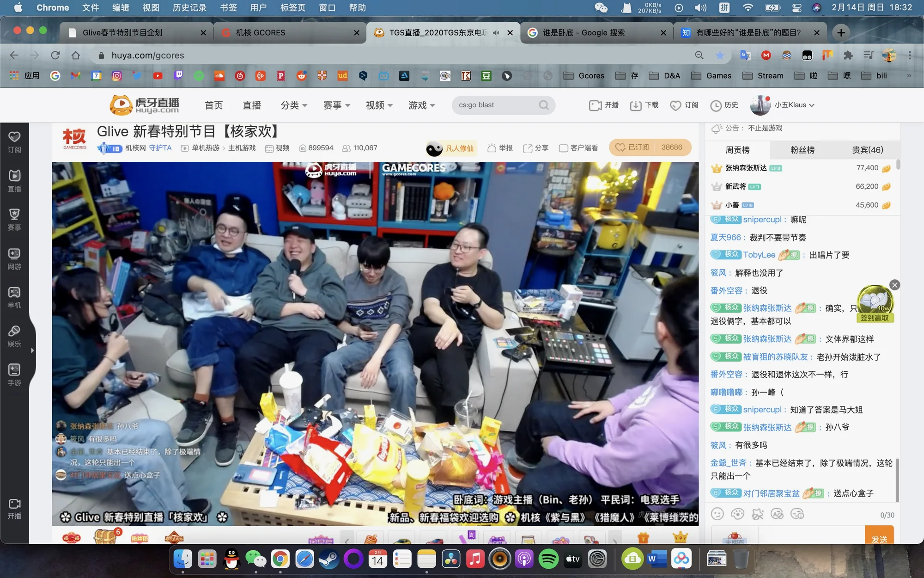Open the 书签 bookmarks menu
924x578 pixels.
point(228,7)
